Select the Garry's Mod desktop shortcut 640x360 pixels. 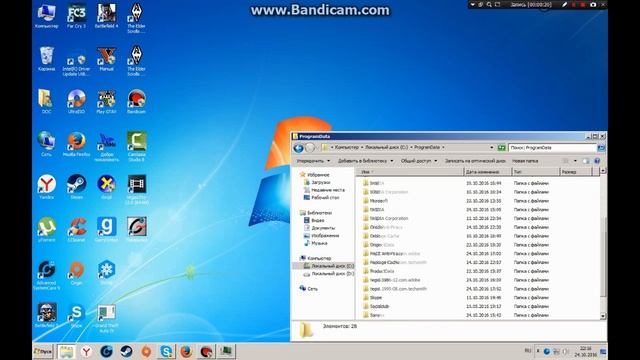(x=107, y=230)
